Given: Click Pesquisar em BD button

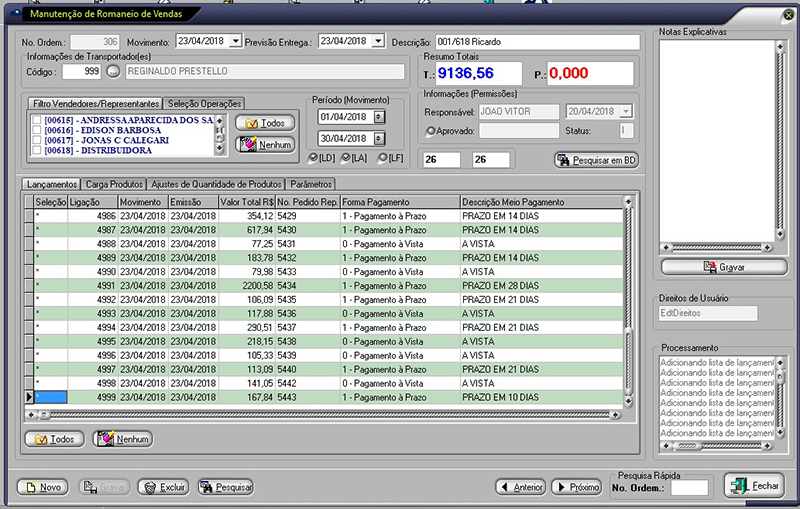Looking at the screenshot, I should coord(596,160).
